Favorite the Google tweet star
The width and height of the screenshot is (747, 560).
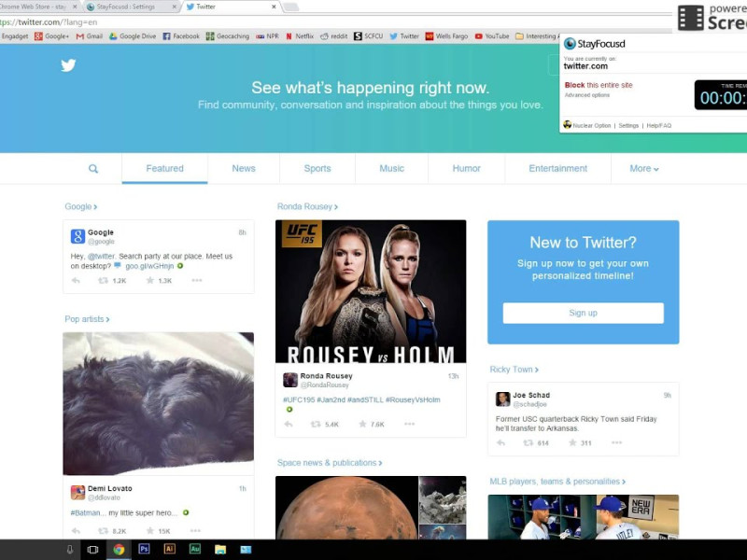[150, 280]
